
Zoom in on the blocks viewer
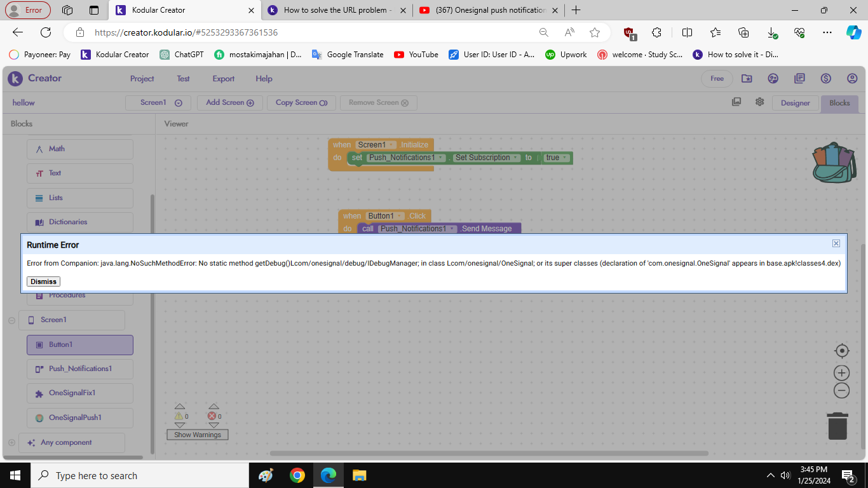pos(841,372)
